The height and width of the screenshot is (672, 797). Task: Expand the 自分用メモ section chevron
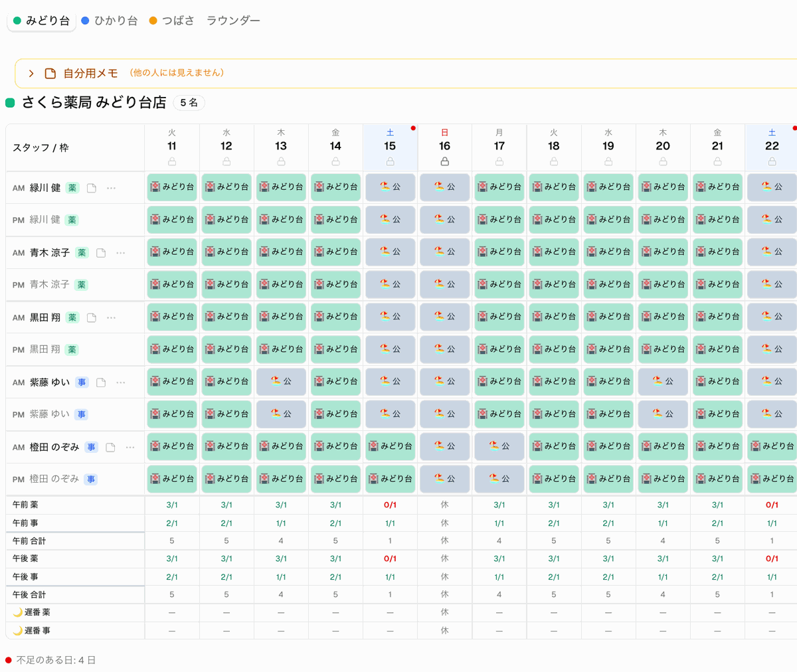(x=31, y=73)
